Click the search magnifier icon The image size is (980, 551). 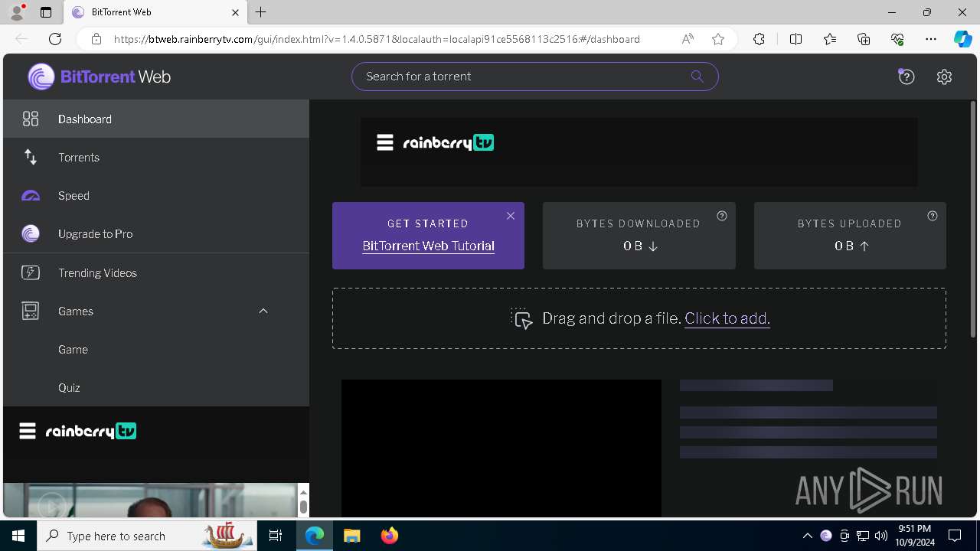697,76
